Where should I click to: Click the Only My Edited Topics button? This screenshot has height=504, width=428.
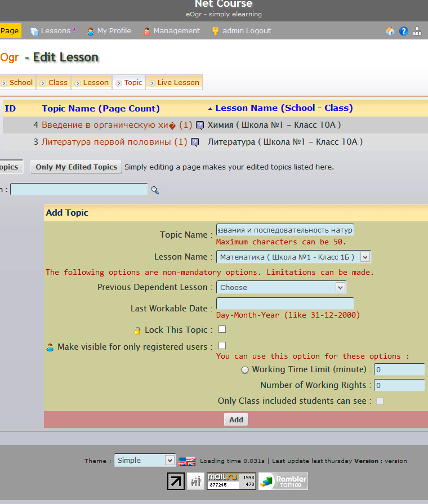pos(76,167)
